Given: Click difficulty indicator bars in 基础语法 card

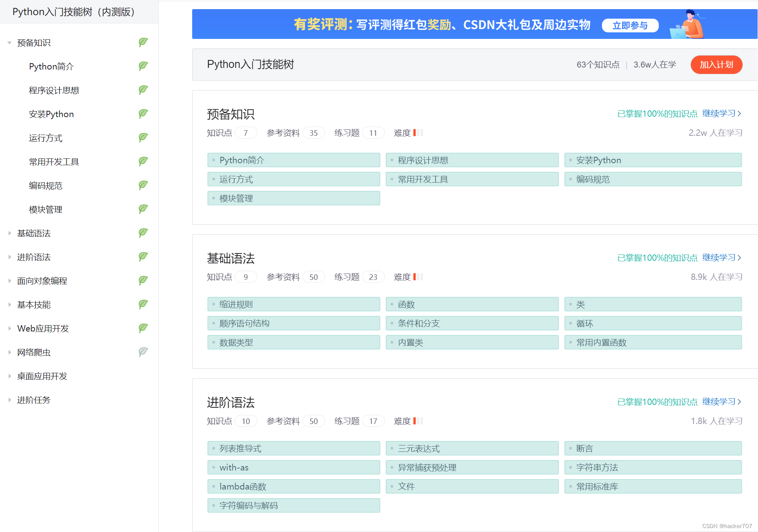Looking at the screenshot, I should (x=418, y=277).
